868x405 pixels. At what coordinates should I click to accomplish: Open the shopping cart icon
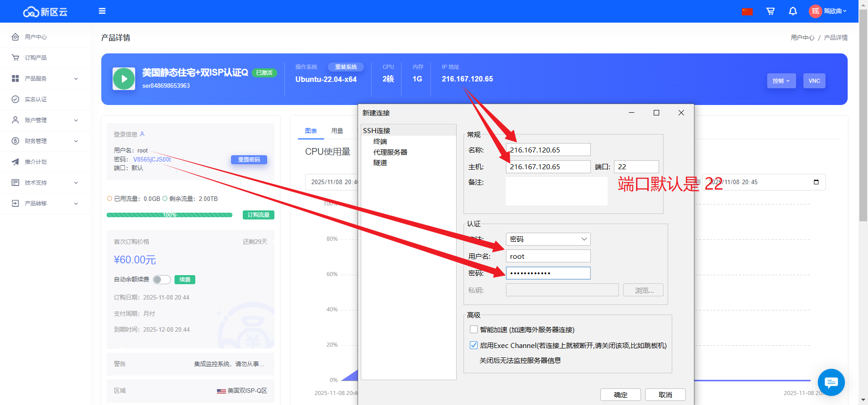[770, 11]
